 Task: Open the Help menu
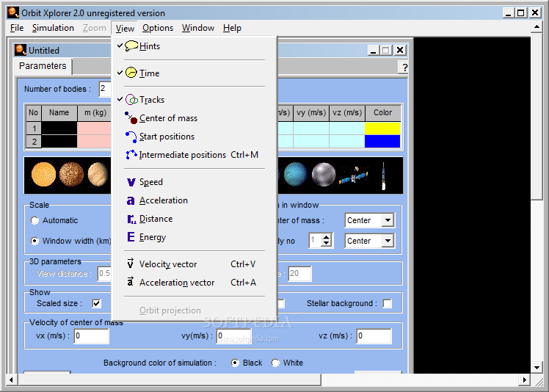pos(232,28)
